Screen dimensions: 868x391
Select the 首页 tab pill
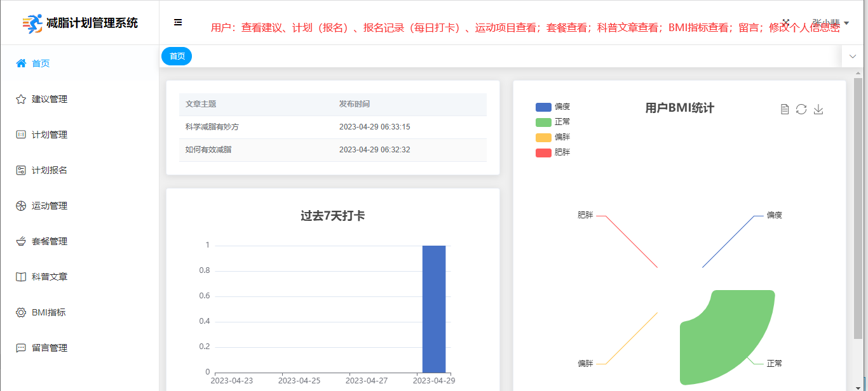(x=177, y=56)
